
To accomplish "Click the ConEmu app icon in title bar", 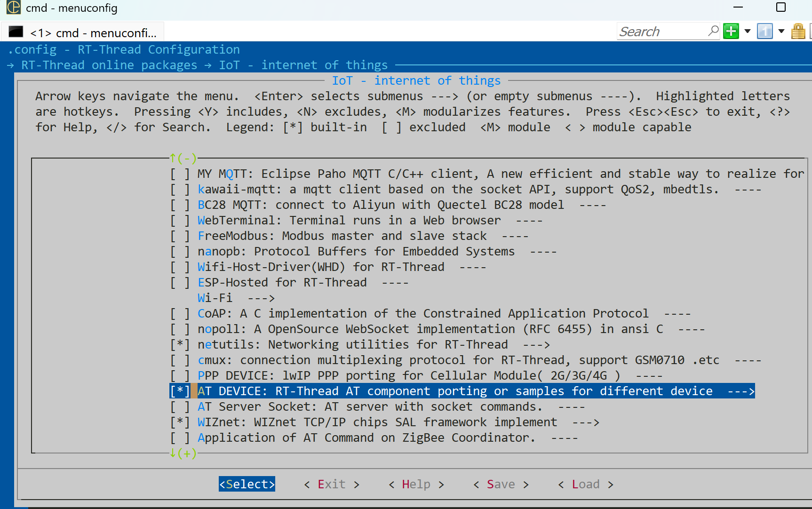I will click(x=13, y=8).
